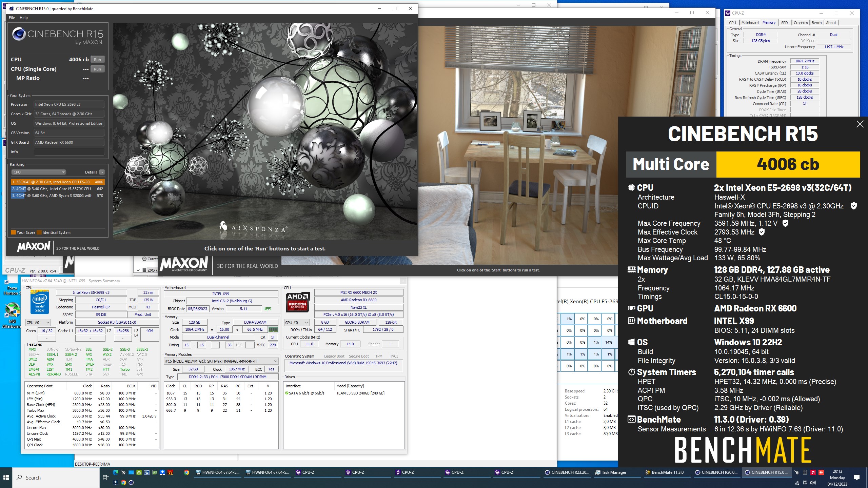Click the Cinebench icon in quick launch row
Image resolution: width=868 pixels, height=488 pixels.
pos(131,483)
